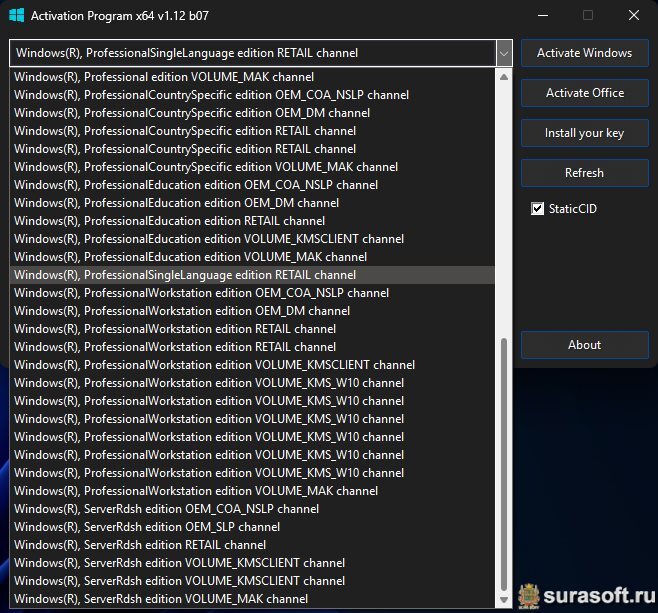658x613 pixels.
Task: Select Professional edition VOLUME_MAK channel
Action: point(252,77)
